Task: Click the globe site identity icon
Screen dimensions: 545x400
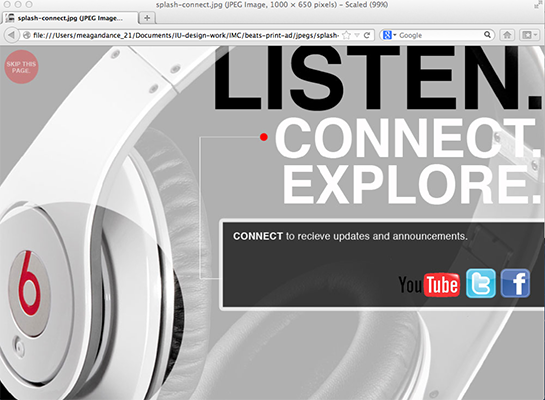Action: click(26, 35)
